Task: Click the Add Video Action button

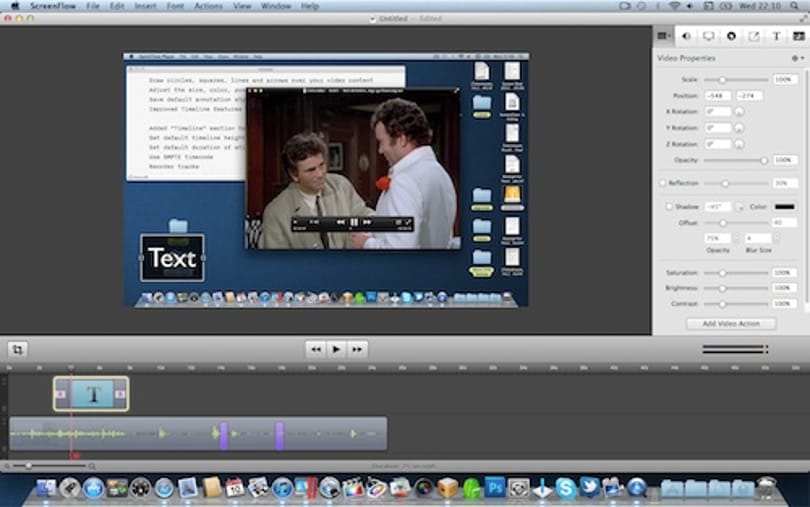Action: point(731,324)
